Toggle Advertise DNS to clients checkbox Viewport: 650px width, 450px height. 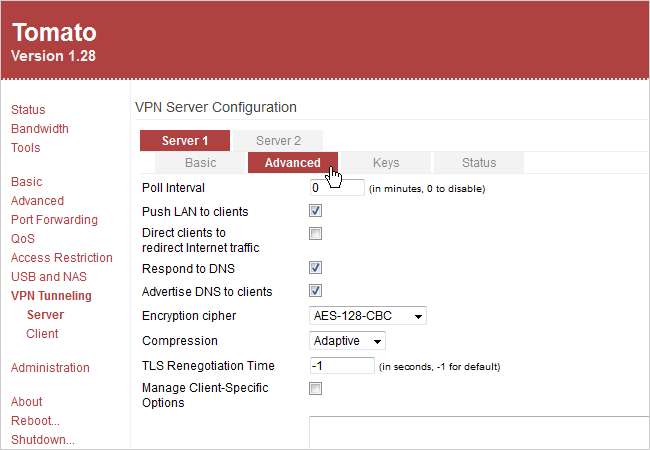click(x=315, y=291)
